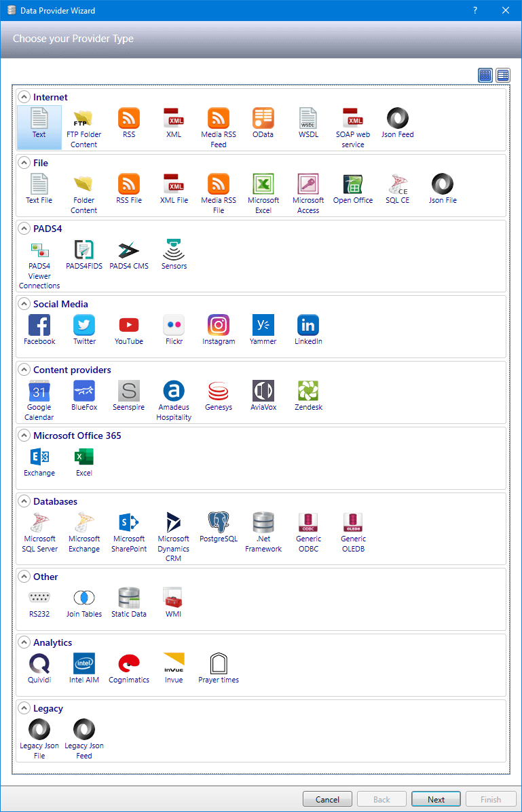Select the Static Data provider
522x812 pixels.
click(128, 603)
